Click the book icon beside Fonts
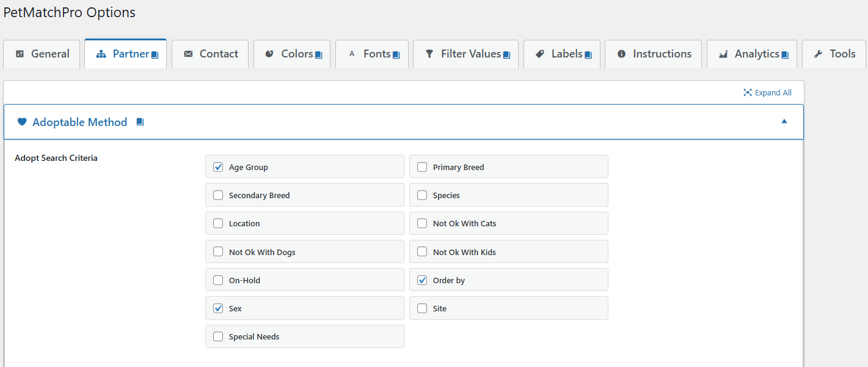Image resolution: width=868 pixels, height=367 pixels. (396, 55)
